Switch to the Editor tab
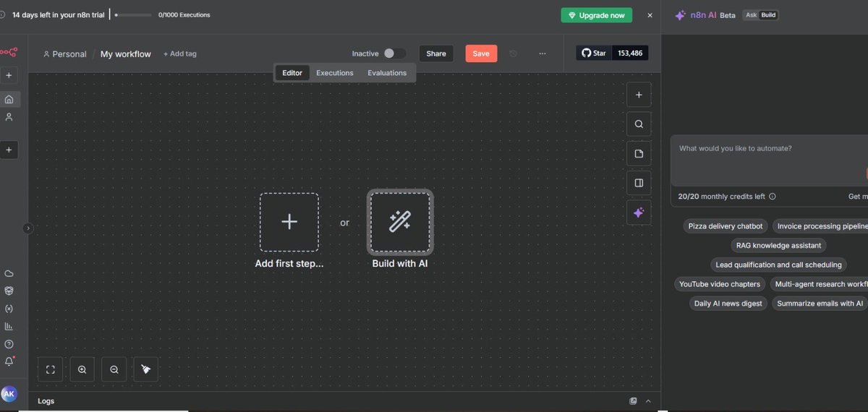Viewport: 868px width, 412px height. (292, 73)
